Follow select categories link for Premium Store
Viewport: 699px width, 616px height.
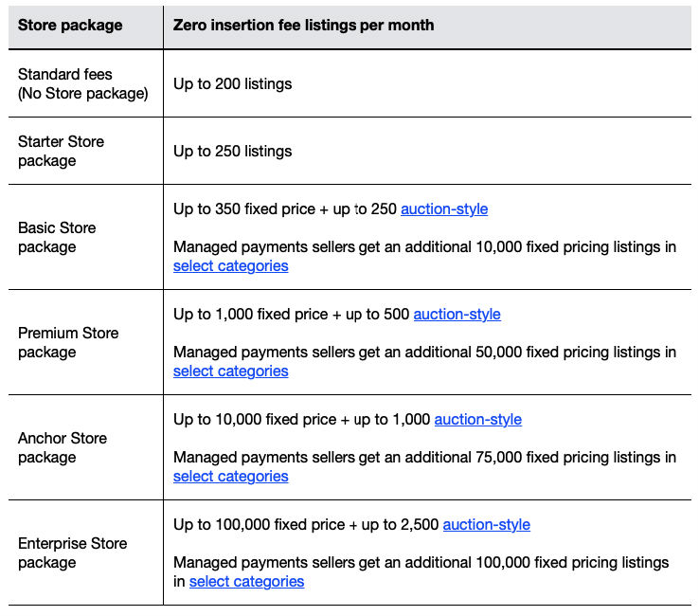coord(230,371)
